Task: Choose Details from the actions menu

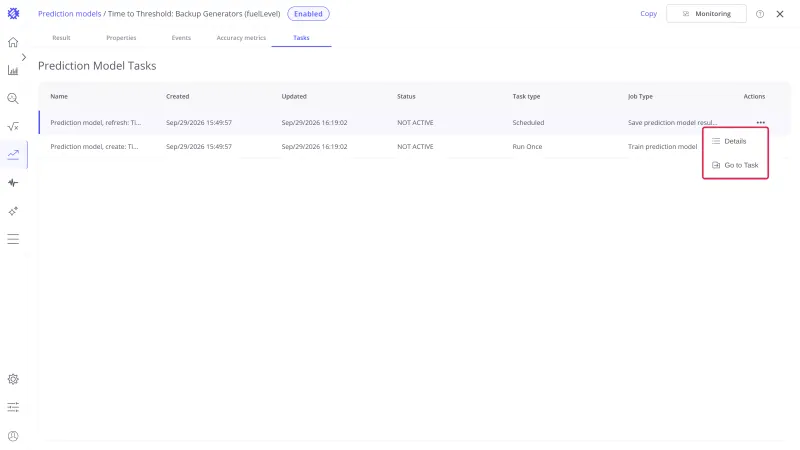Action: [x=735, y=141]
